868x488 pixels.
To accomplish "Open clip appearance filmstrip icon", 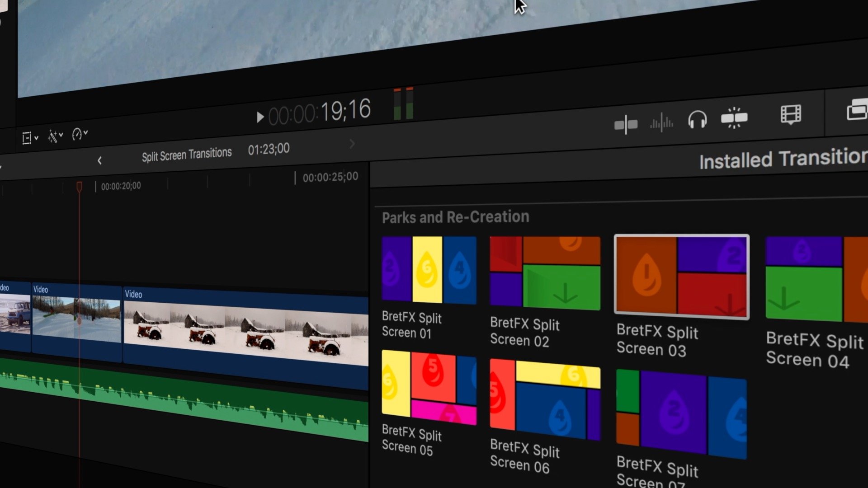I will click(x=791, y=114).
